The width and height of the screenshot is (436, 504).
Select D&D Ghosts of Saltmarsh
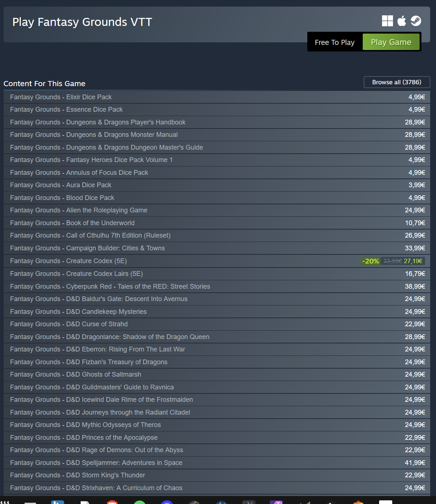tap(217, 374)
